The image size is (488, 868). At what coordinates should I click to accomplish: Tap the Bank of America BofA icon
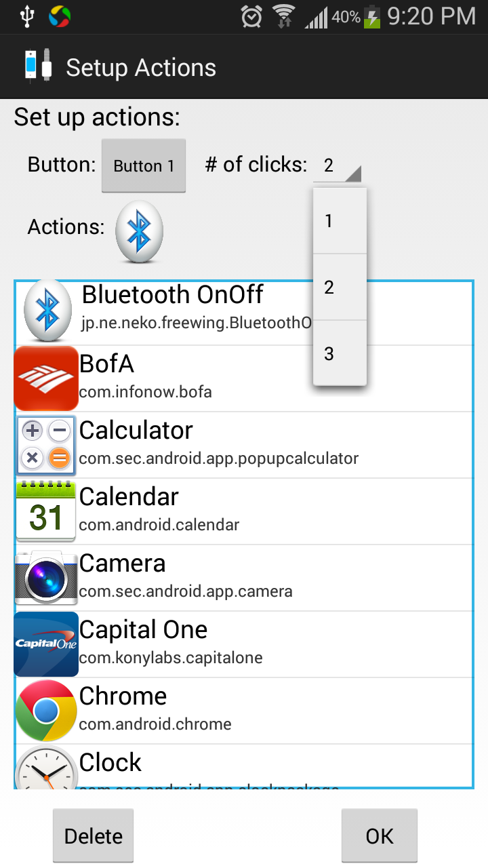point(46,378)
